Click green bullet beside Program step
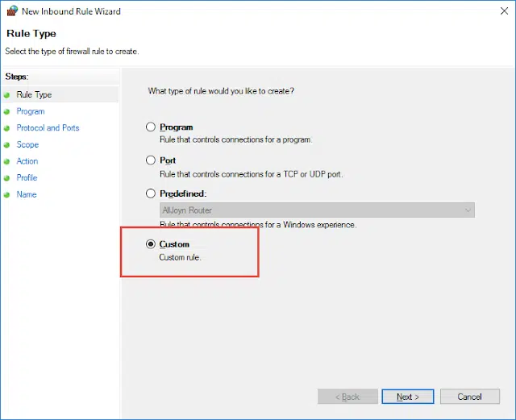Viewport: 516px width, 420px height. click(7, 112)
